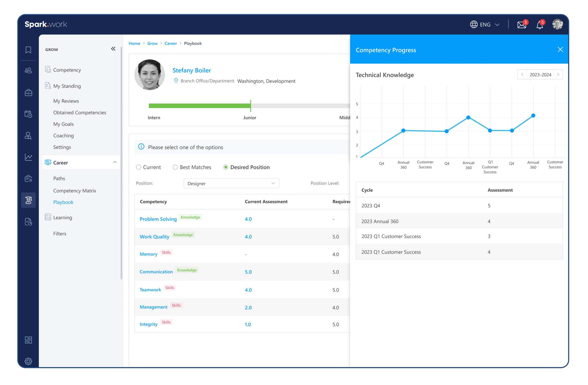
Task: Open the mail envelope notifications icon
Action: point(521,25)
